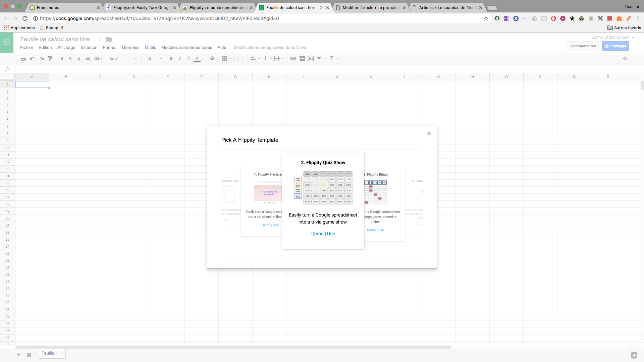Image resolution: width=644 pixels, height=362 pixels.
Task: Collapse the menus with the double chevron
Action: pyautogui.click(x=625, y=59)
